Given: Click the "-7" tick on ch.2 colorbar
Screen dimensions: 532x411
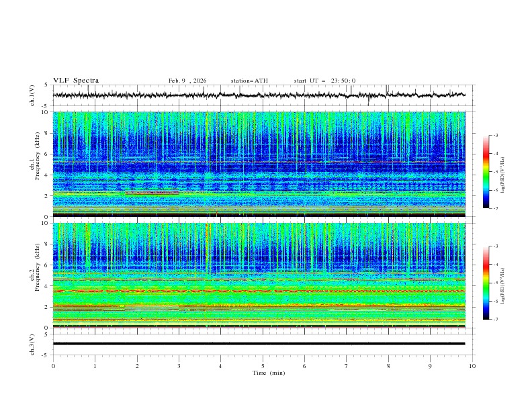Looking at the screenshot, I should pyautogui.click(x=495, y=319).
